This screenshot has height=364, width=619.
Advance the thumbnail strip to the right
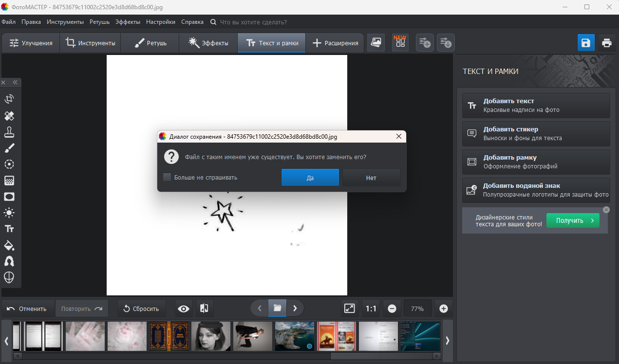point(447,341)
